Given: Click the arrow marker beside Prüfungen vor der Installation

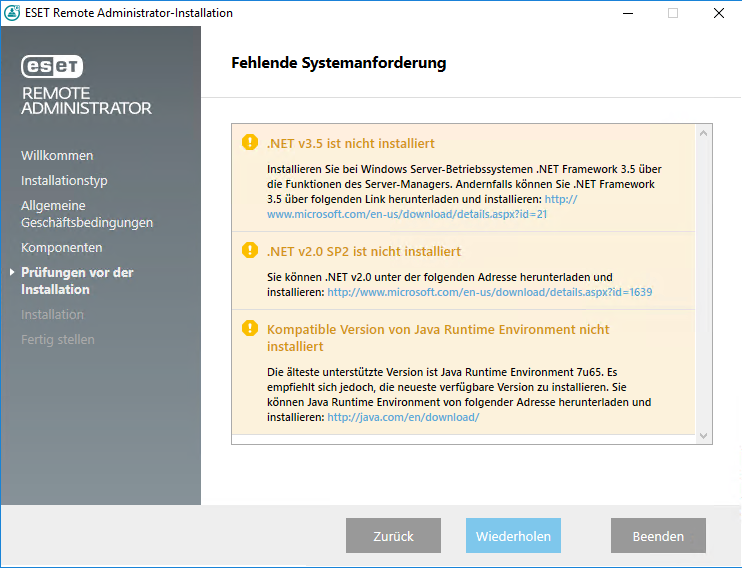Looking at the screenshot, I should 12,272.
